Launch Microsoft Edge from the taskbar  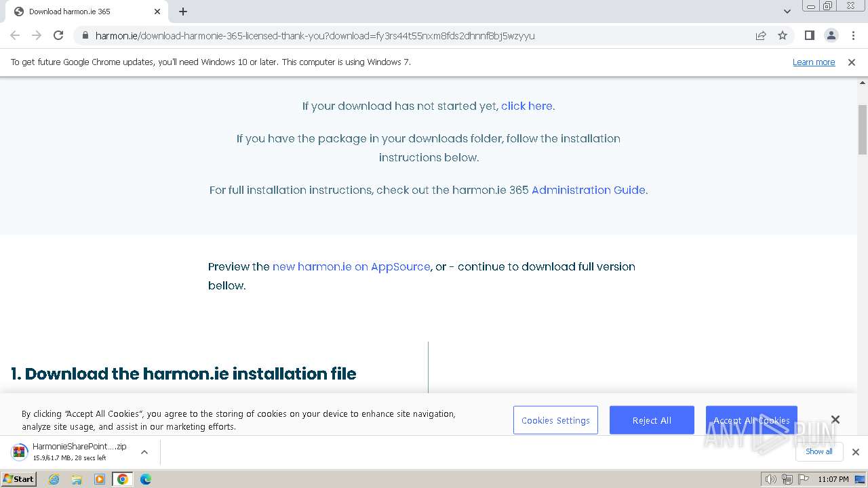tap(145, 479)
